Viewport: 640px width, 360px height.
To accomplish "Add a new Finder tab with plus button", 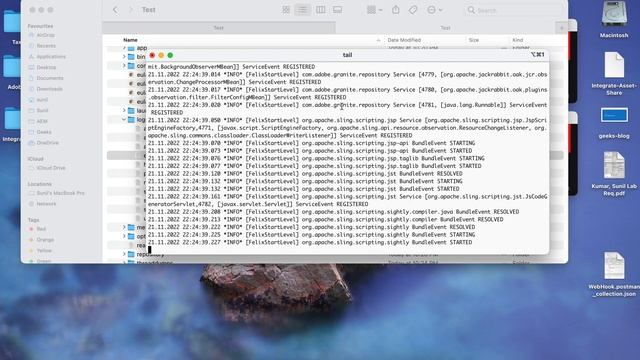I will click(562, 28).
